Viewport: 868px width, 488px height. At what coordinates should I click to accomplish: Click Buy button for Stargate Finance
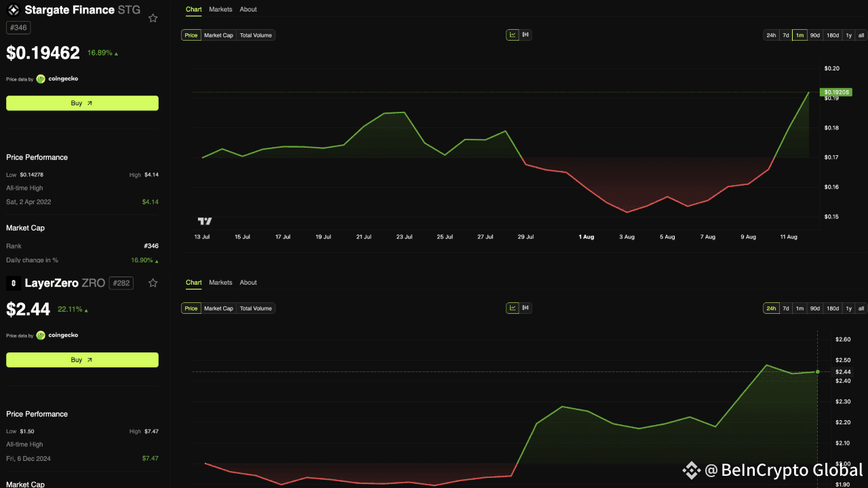pos(82,103)
